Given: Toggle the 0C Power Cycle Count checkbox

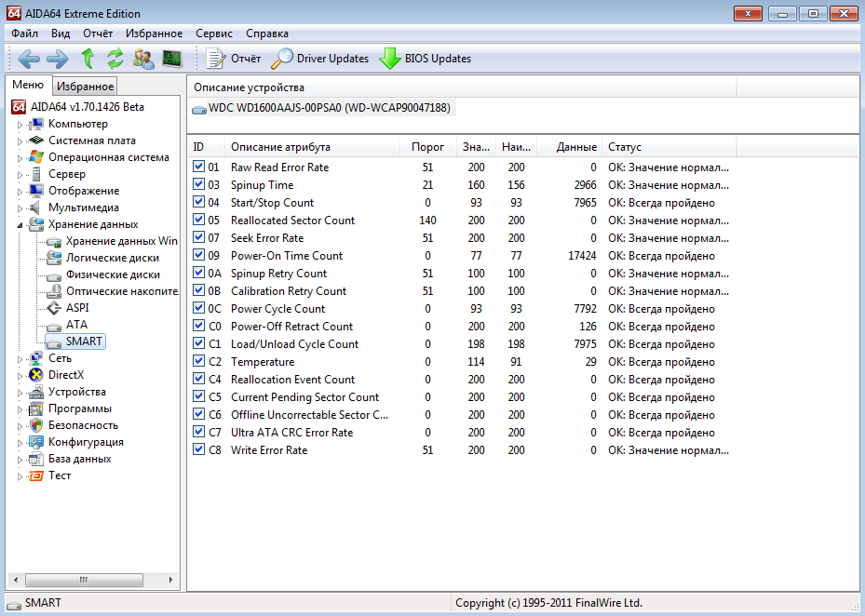Looking at the screenshot, I should (x=198, y=308).
